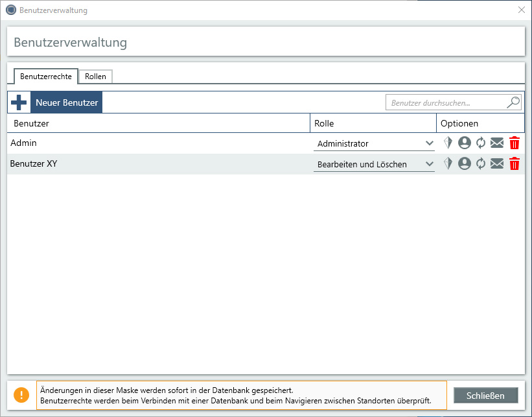Open the user profile icon for Admin
The width and height of the screenshot is (532, 417).
[464, 143]
